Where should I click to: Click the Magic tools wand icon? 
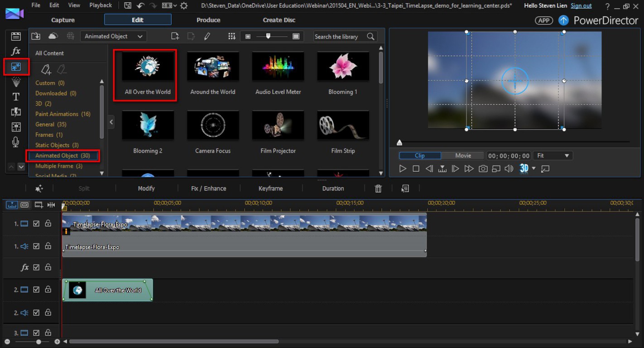pyautogui.click(x=39, y=188)
